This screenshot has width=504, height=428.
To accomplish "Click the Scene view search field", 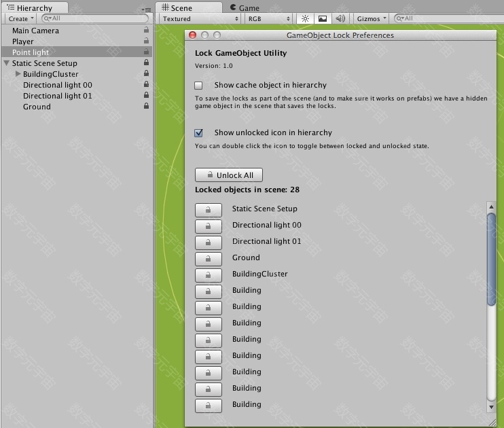I will [449, 18].
